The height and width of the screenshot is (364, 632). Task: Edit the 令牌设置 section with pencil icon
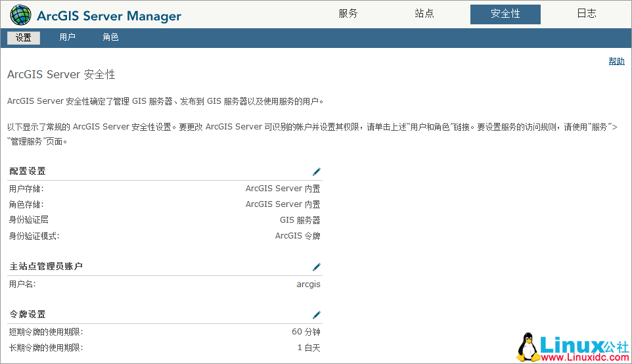(x=317, y=315)
